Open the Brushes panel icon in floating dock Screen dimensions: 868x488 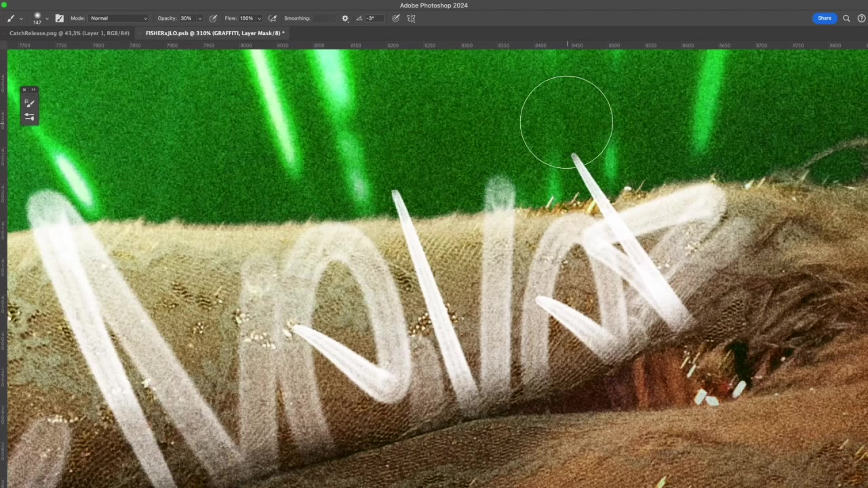pyautogui.click(x=29, y=103)
